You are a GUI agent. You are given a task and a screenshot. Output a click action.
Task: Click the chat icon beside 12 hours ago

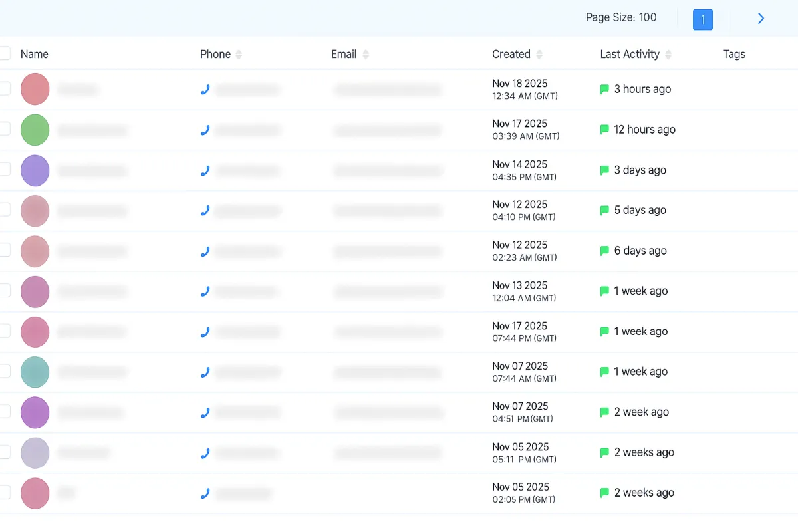point(604,130)
